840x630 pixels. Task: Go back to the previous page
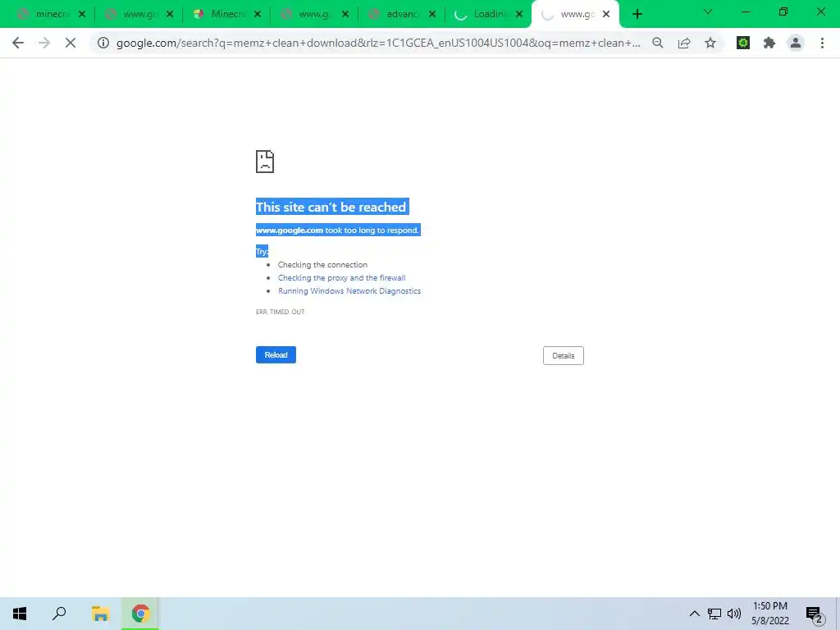pyautogui.click(x=18, y=43)
